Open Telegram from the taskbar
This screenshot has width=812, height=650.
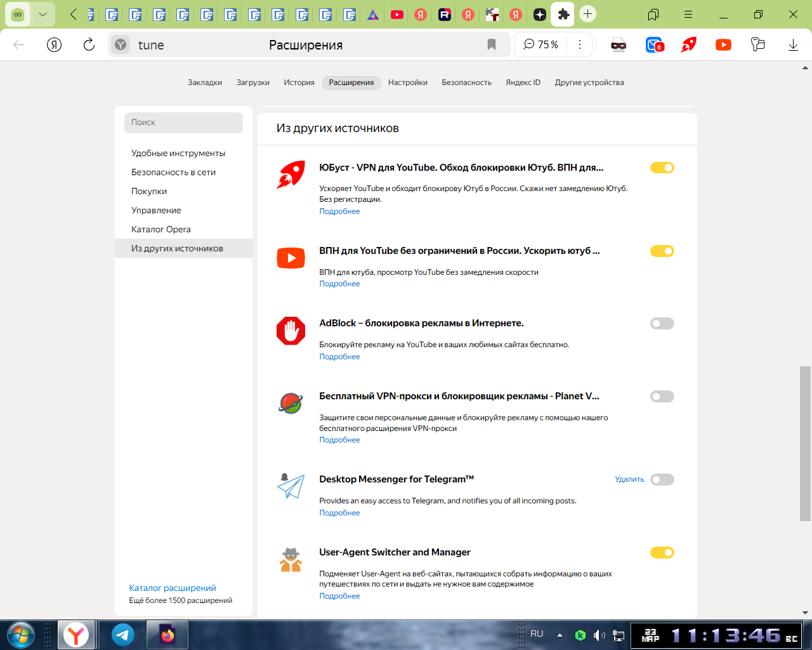click(123, 634)
